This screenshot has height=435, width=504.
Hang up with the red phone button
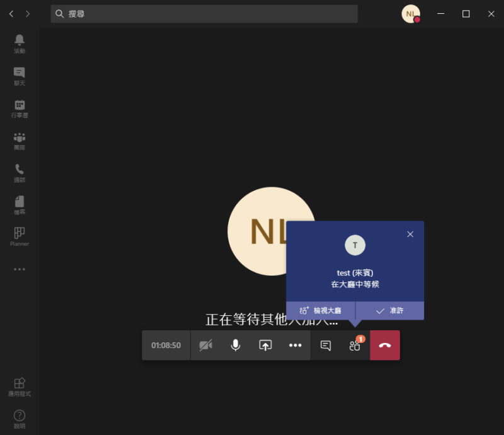point(385,345)
